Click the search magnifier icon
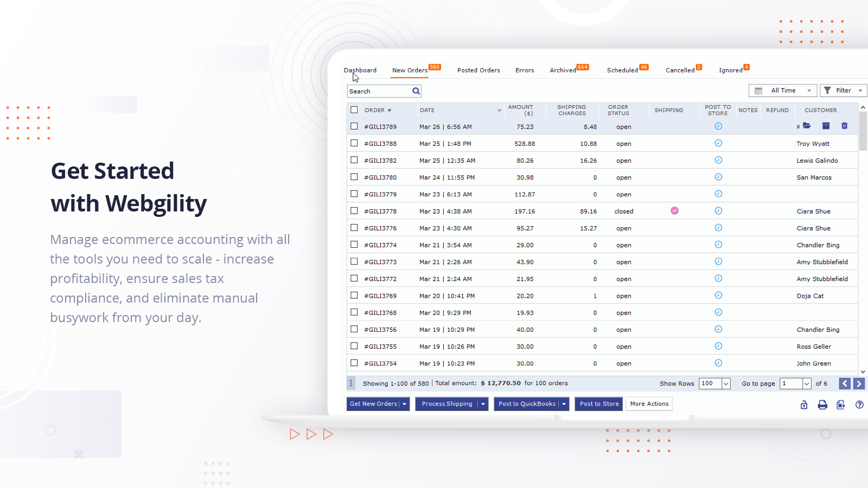868x488 pixels. click(x=416, y=91)
